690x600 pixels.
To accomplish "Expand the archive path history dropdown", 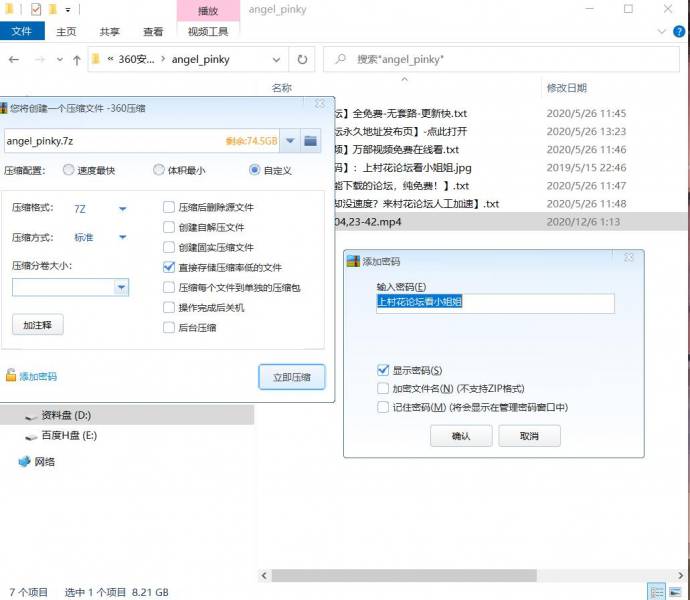I will pos(290,141).
